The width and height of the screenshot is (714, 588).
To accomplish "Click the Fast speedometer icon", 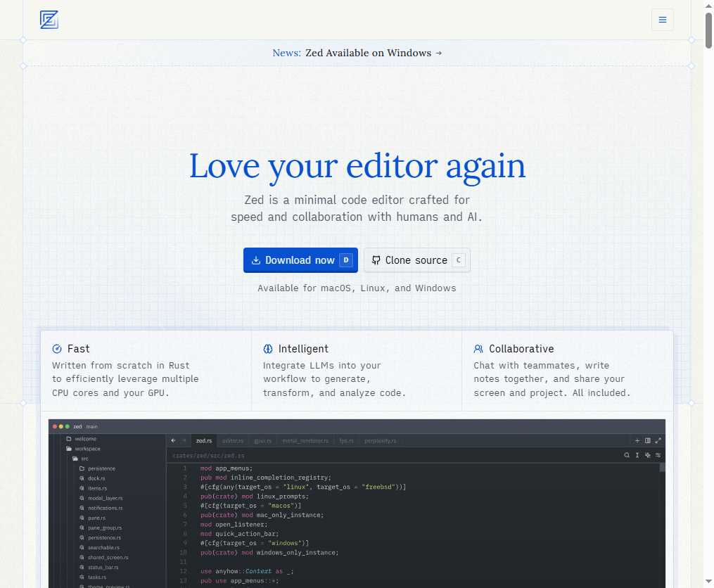I will coord(57,349).
